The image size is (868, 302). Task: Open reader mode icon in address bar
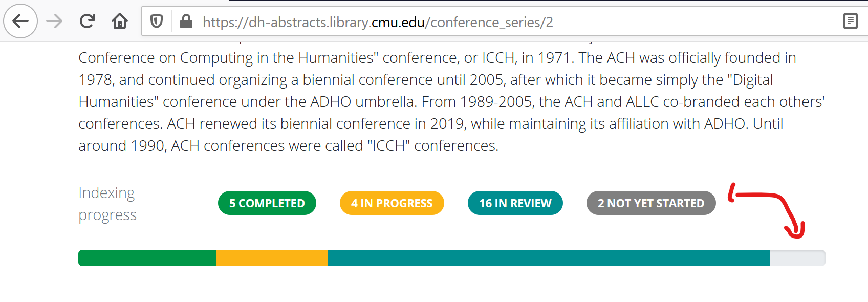[x=850, y=21]
